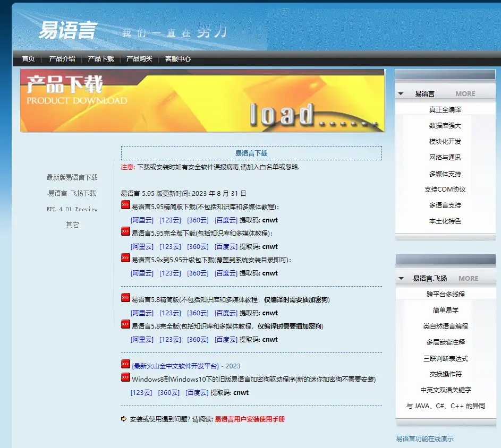Click 百度云 link for 5.95精简版
This screenshot has height=448, width=501.
(x=226, y=220)
